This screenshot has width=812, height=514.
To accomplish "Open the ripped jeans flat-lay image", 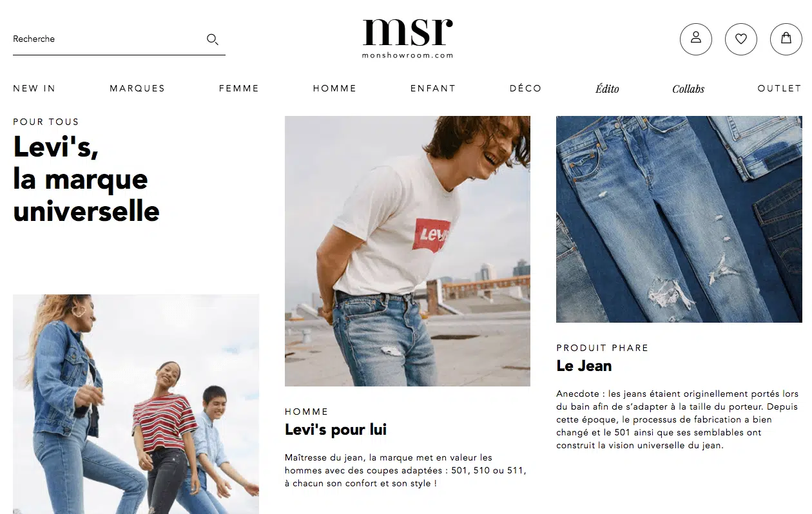I will pyautogui.click(x=679, y=219).
